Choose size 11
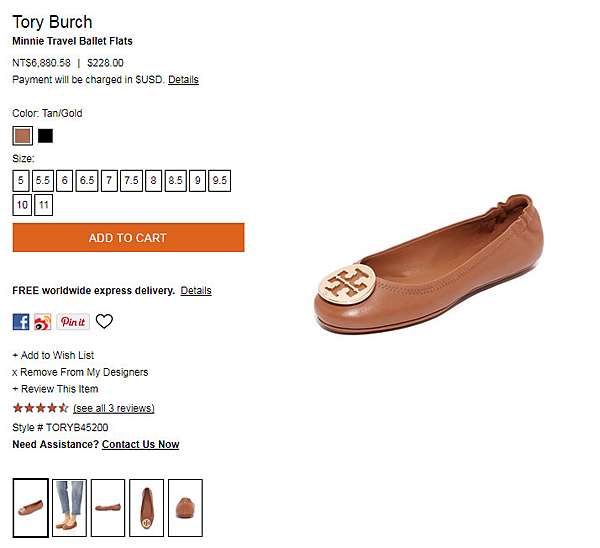The height and width of the screenshot is (548, 600). click(44, 205)
